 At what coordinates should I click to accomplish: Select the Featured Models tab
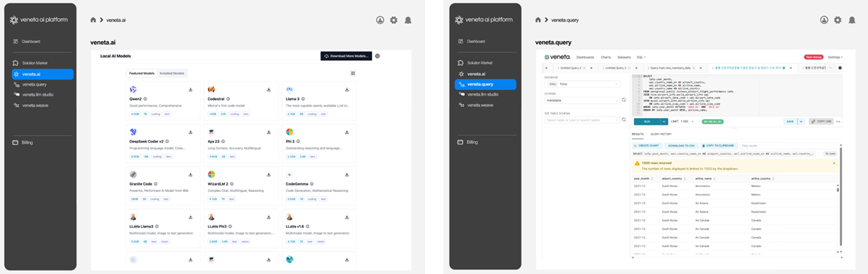coord(141,73)
